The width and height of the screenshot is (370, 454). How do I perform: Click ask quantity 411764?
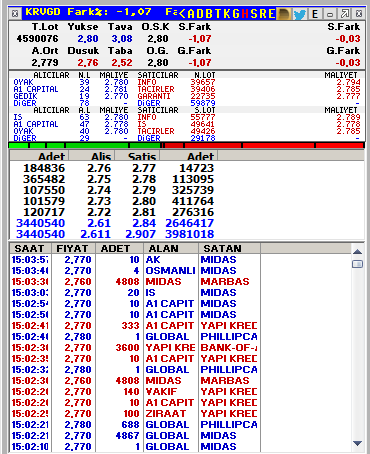click(x=193, y=201)
